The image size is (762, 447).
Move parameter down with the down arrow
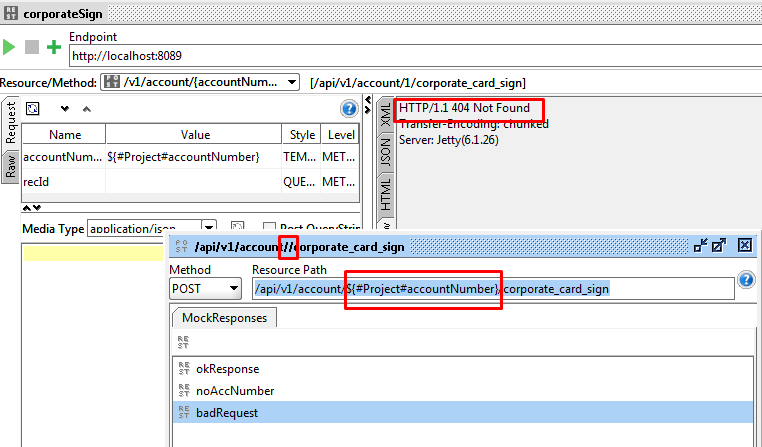point(65,109)
